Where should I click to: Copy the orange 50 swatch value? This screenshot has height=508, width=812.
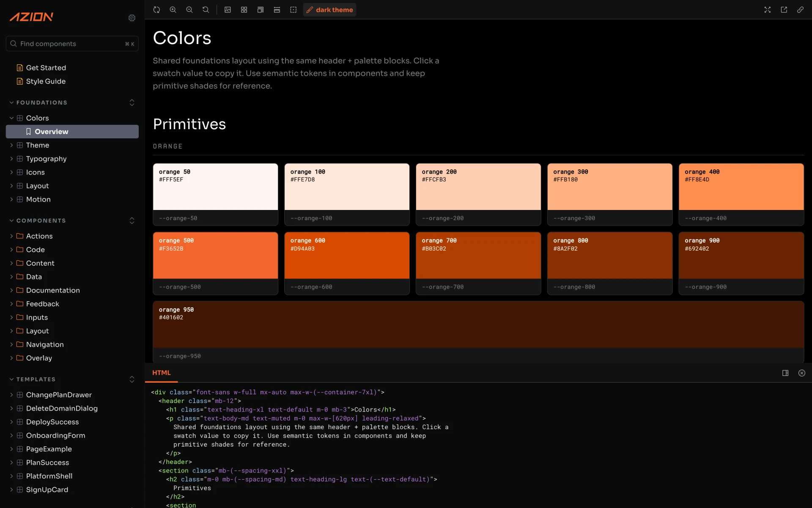pos(171,179)
